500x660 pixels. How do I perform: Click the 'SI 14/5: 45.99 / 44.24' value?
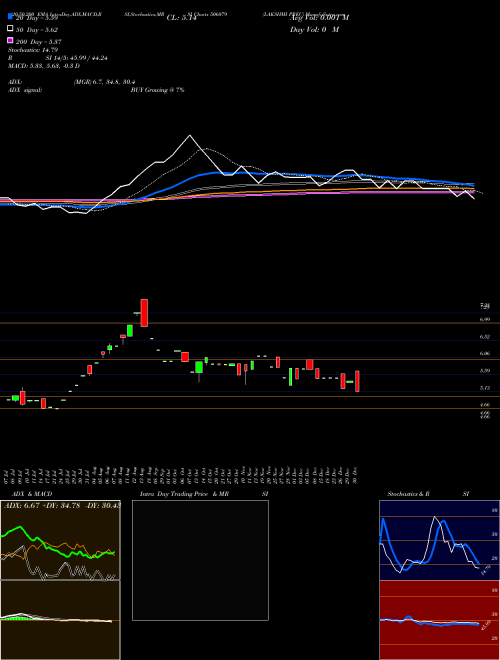tap(76, 58)
